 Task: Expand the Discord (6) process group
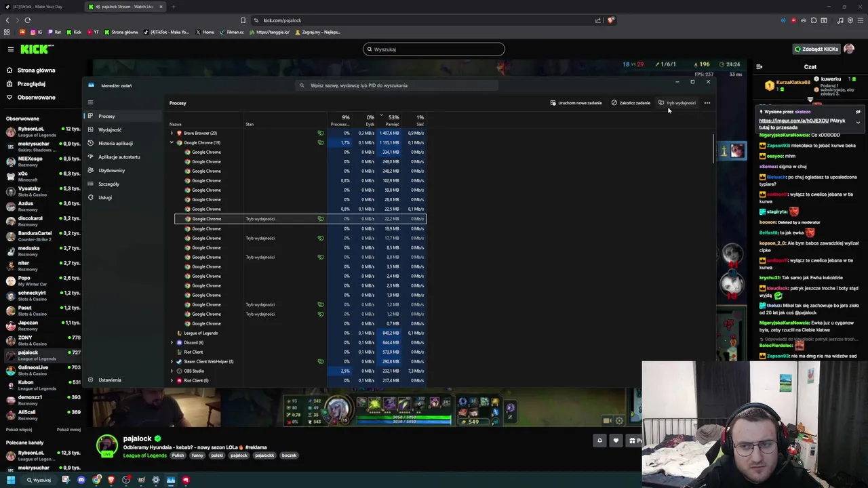tap(172, 342)
